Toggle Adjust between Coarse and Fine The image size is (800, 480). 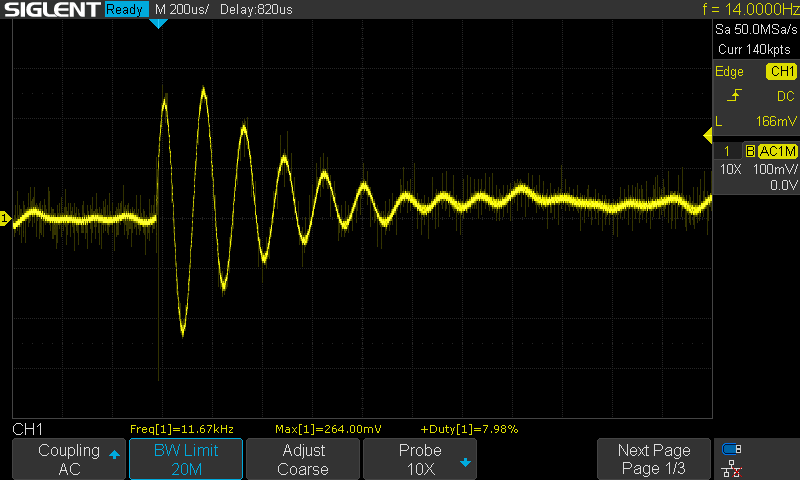click(x=302, y=459)
